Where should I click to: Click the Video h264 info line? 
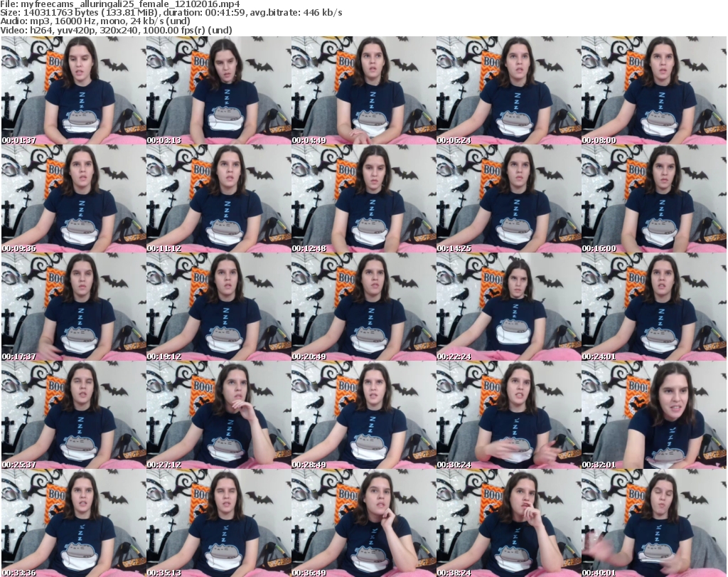[x=116, y=30]
